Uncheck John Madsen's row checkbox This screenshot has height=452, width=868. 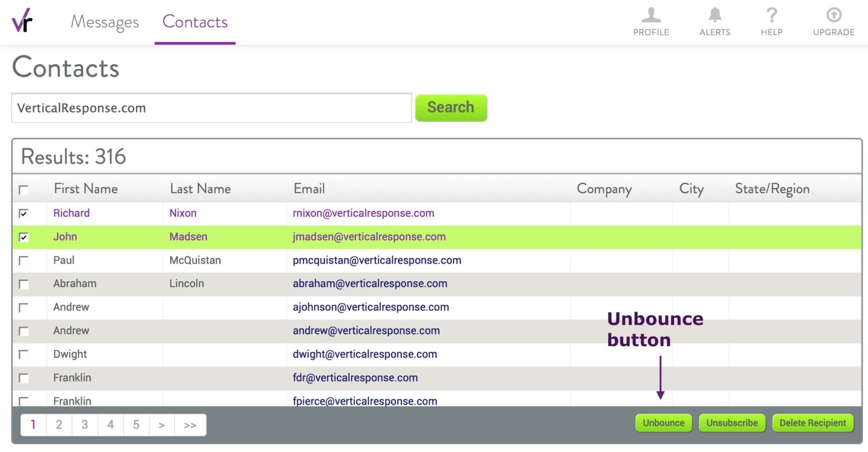(23, 238)
